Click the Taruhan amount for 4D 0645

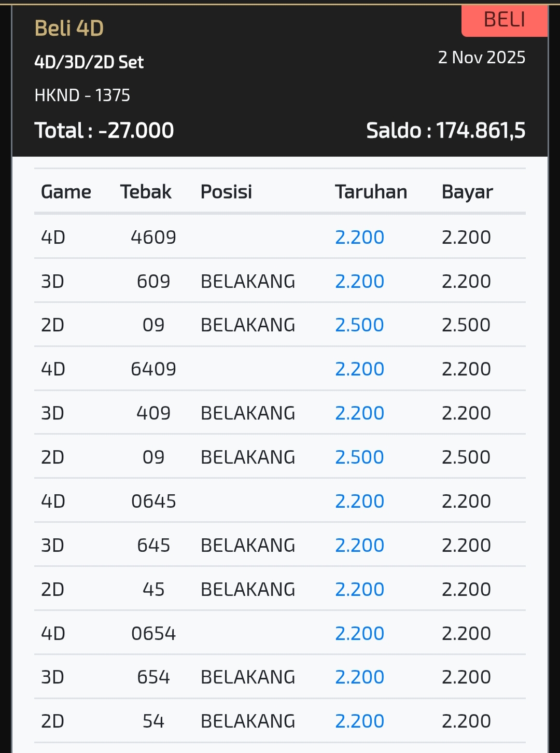click(x=359, y=501)
